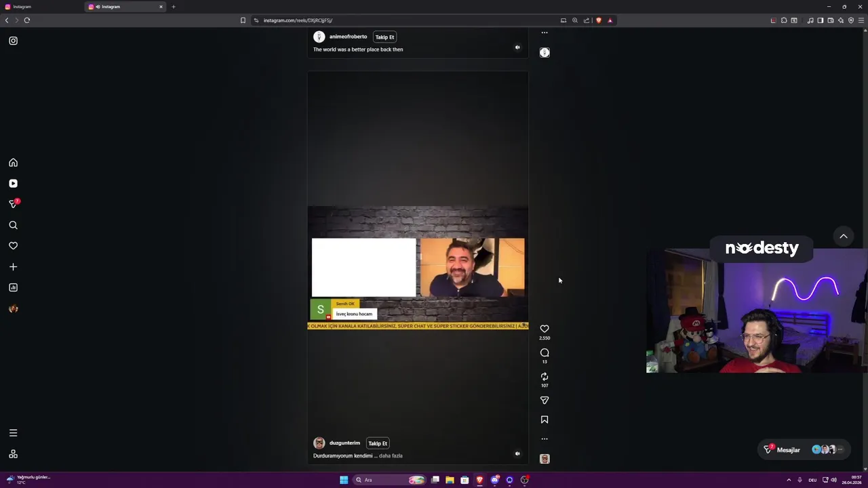Open your profile avatar in left sidebar
This screenshot has height=488, width=868.
[13, 309]
